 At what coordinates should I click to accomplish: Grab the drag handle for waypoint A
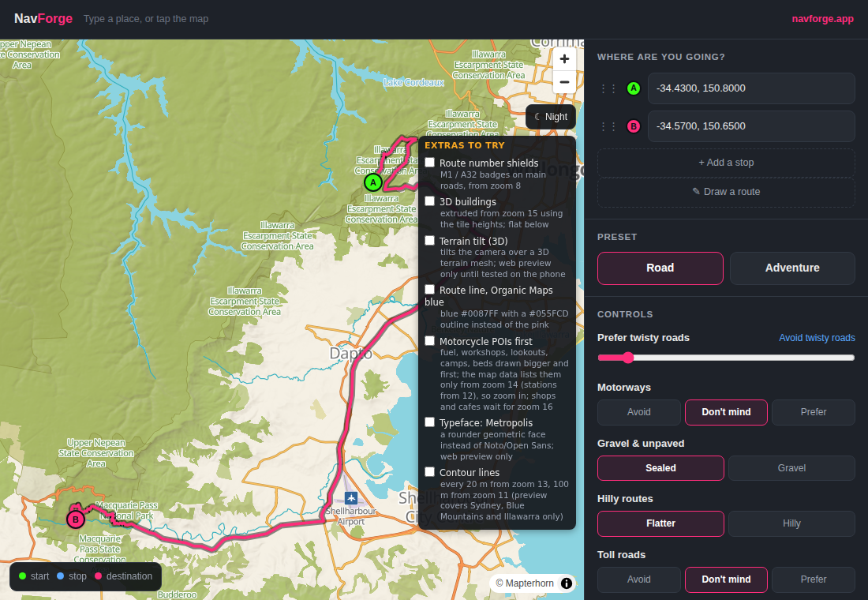(608, 88)
